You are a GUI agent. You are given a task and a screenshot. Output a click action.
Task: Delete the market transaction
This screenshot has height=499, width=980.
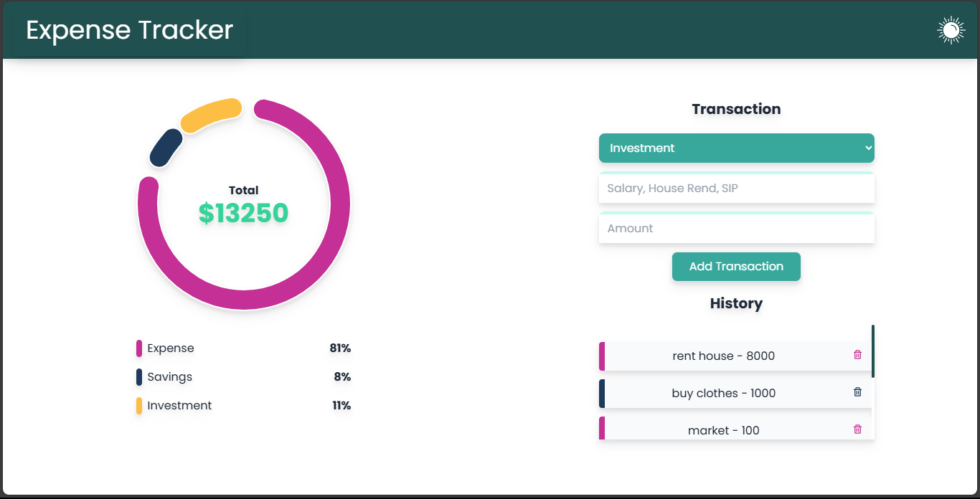click(x=857, y=429)
